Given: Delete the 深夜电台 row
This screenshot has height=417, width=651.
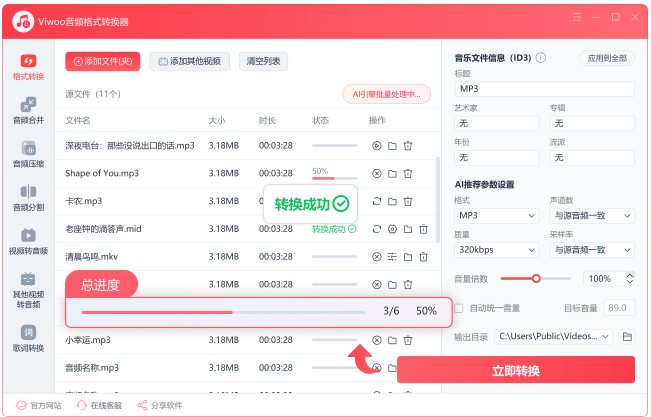Looking at the screenshot, I should coord(408,146).
